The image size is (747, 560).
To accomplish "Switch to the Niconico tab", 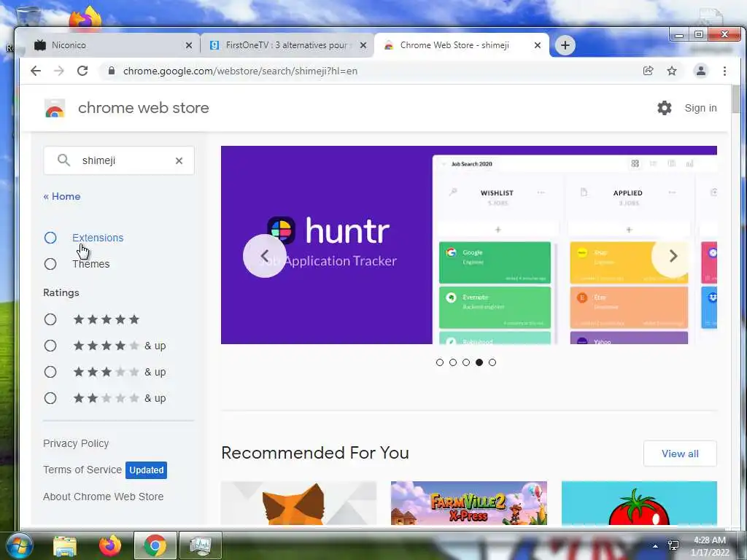I will point(112,45).
